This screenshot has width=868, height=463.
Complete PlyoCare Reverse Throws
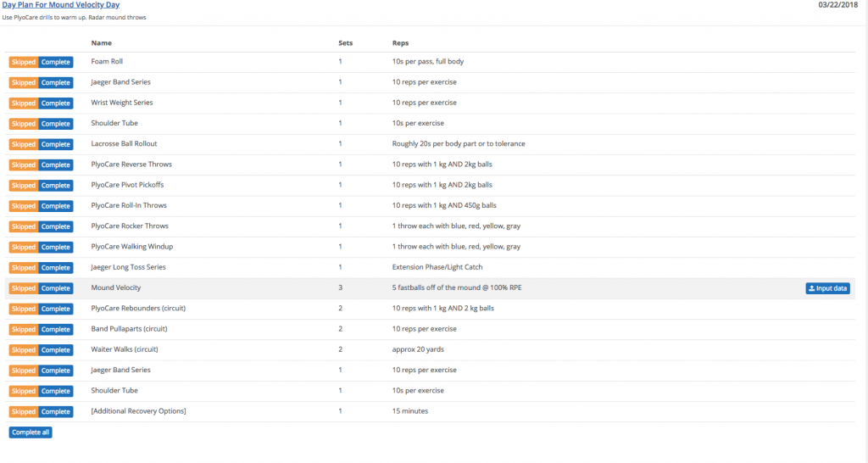(56, 165)
